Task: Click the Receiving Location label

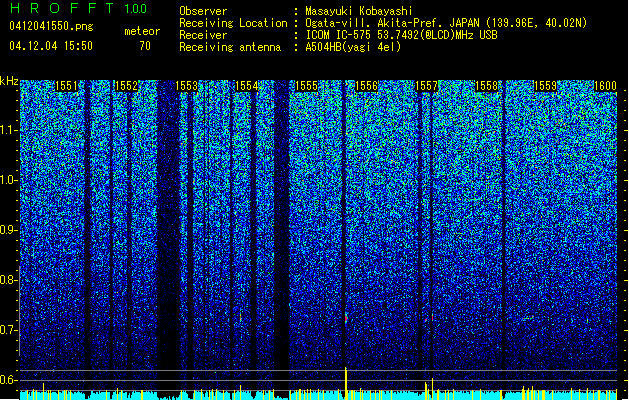Action: click(233, 23)
